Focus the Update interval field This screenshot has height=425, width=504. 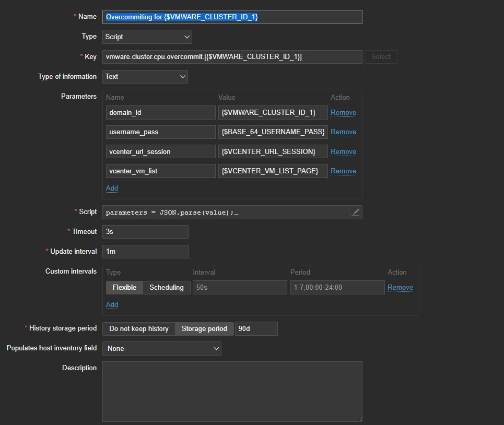coord(145,252)
